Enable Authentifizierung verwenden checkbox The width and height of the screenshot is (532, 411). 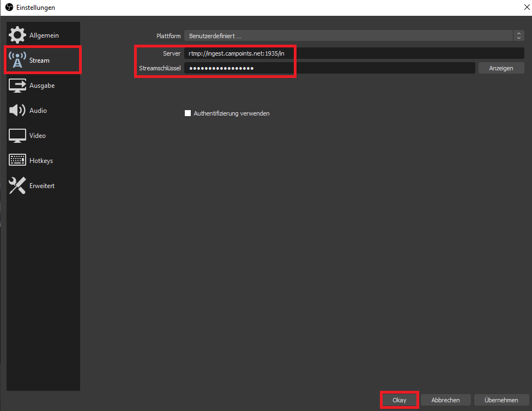point(188,113)
